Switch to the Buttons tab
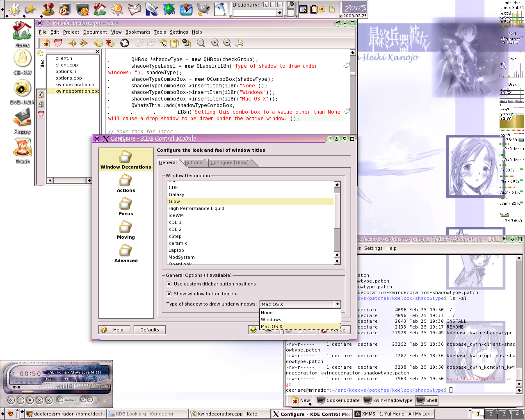Viewport: 525px width, 420px height. tap(194, 162)
